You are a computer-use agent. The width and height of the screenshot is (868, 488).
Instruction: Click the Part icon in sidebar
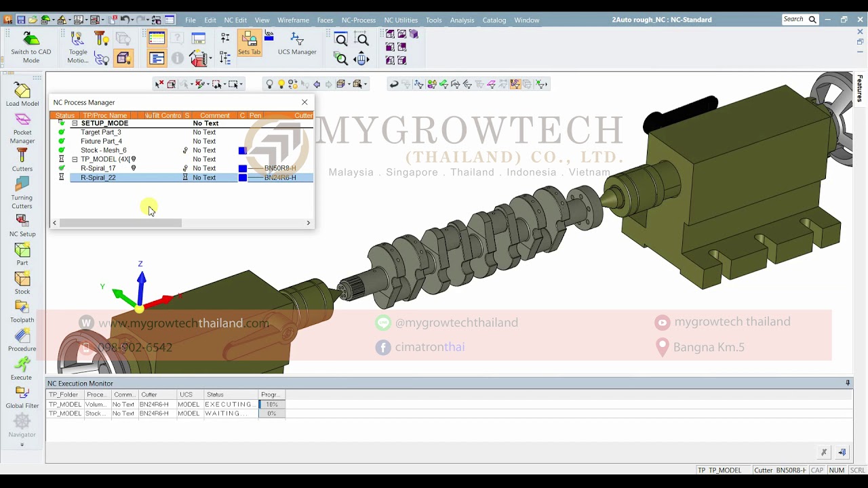tap(22, 255)
